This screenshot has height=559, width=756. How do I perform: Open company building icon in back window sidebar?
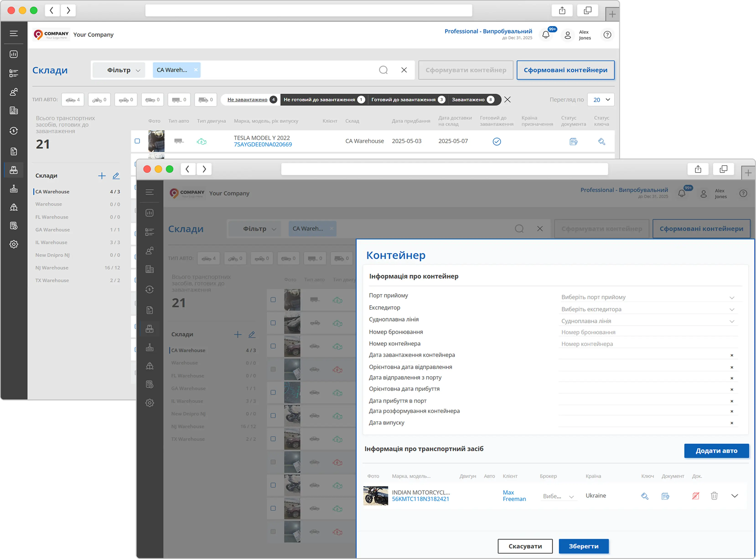point(14,110)
